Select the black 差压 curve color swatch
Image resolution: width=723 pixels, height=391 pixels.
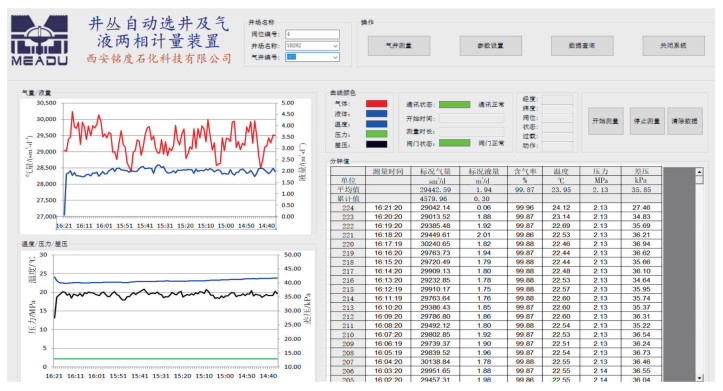click(x=376, y=144)
